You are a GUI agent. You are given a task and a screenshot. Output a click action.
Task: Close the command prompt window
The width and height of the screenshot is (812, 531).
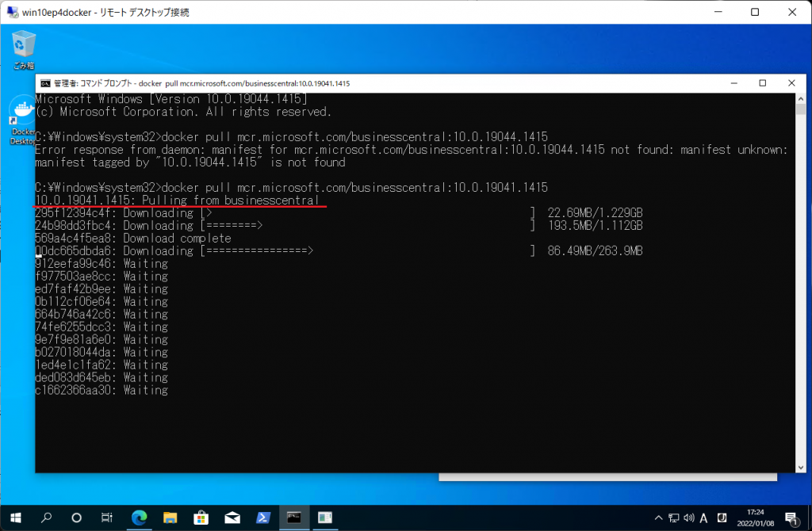791,83
